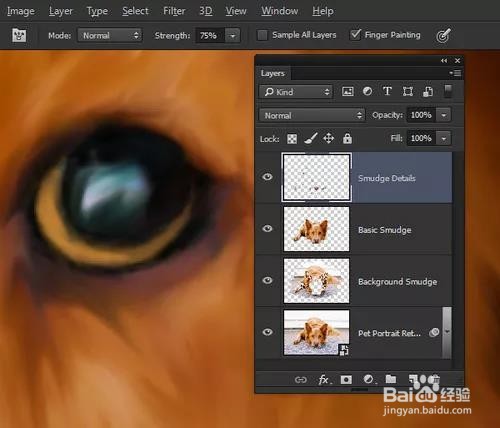The image size is (500, 428).
Task: Open the Fill dropdown arrow
Action: pyautogui.click(x=444, y=138)
